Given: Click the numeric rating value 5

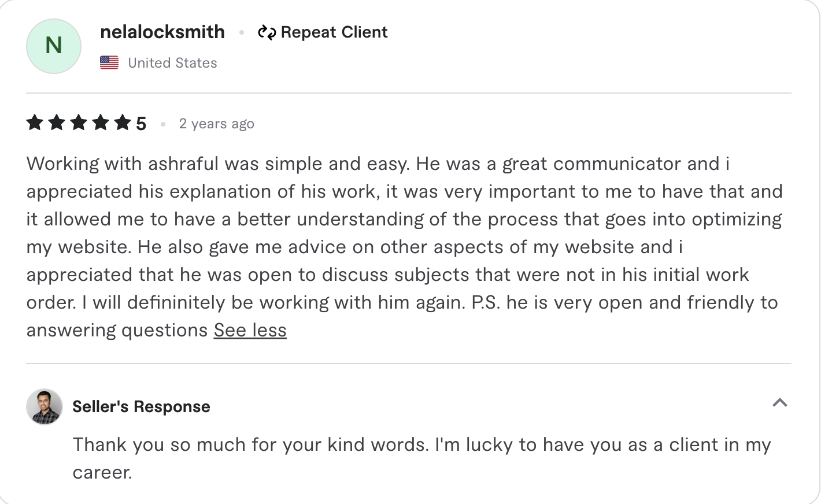Looking at the screenshot, I should [x=142, y=123].
